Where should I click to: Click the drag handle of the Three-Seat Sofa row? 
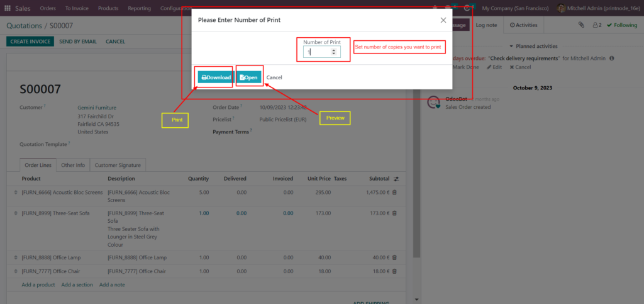pyautogui.click(x=16, y=213)
